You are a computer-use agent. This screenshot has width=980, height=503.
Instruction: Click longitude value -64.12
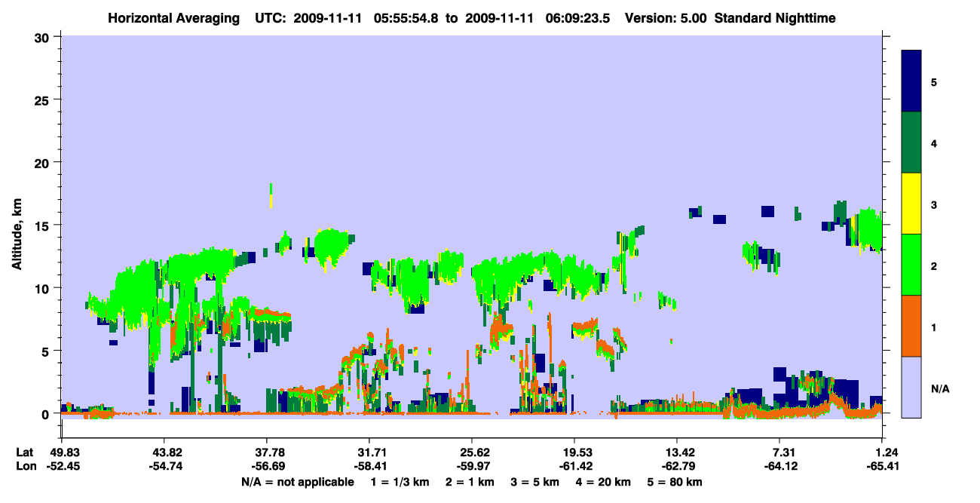tap(779, 467)
